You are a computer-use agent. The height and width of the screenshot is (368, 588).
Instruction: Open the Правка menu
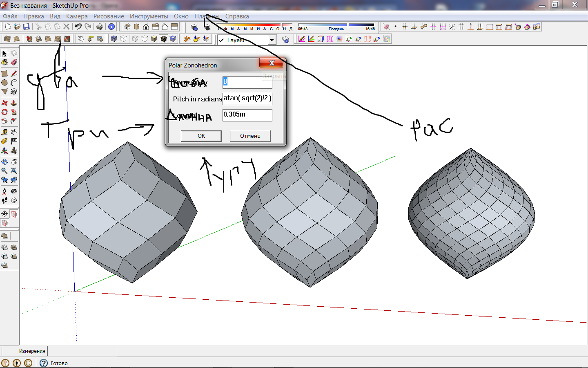tap(33, 16)
